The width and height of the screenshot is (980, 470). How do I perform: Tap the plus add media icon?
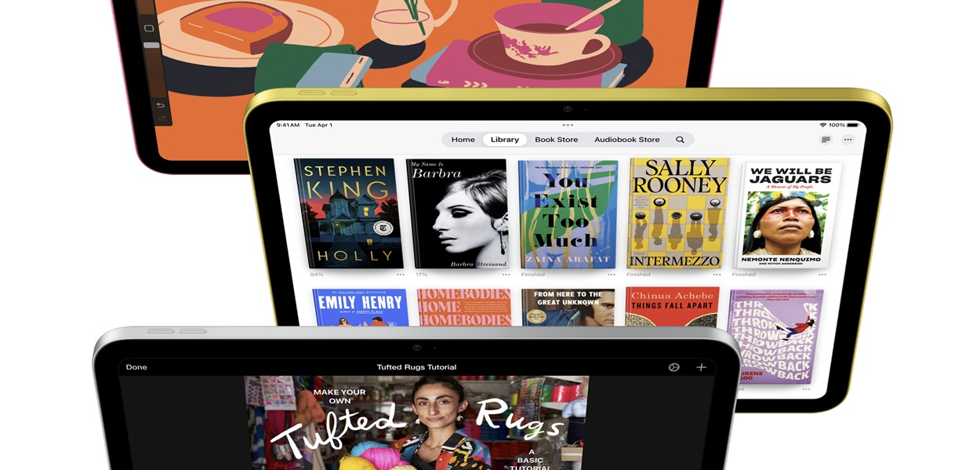pyautogui.click(x=701, y=367)
